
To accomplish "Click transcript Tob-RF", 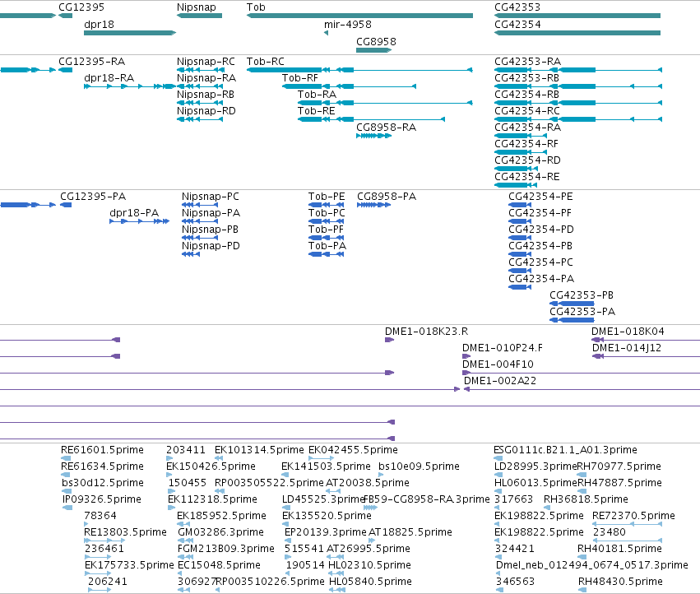I will (x=300, y=77).
